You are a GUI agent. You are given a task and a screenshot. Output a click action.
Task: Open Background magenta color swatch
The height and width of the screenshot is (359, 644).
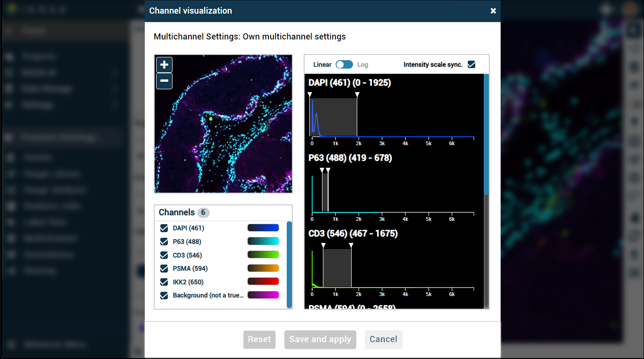263,295
